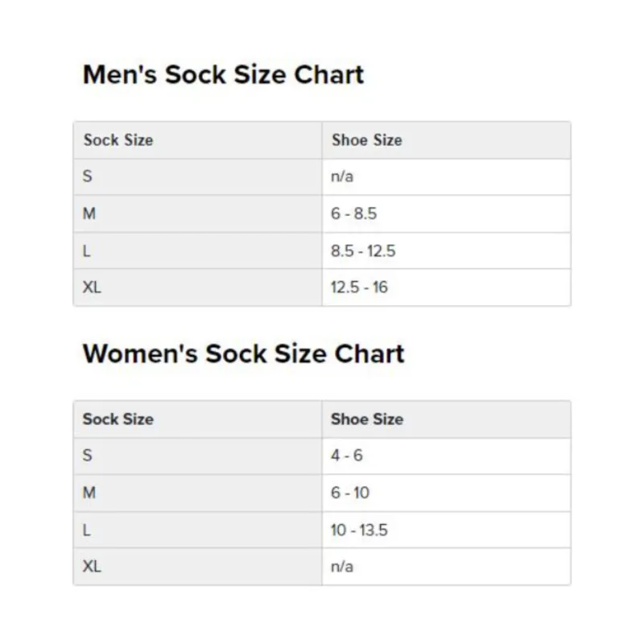Click the Women's Sock Size Chart heading
The image size is (644, 644).
click(x=243, y=354)
